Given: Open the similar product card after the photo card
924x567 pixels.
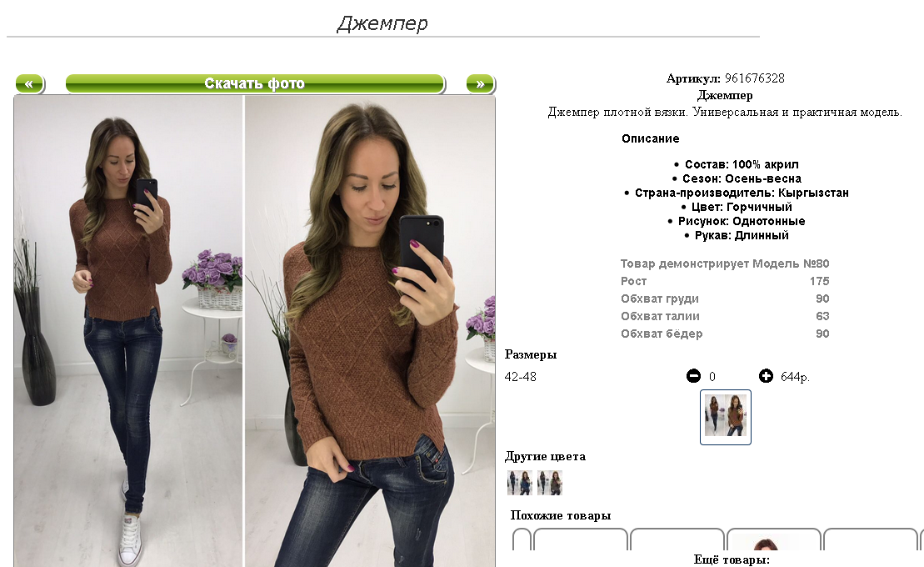Looking at the screenshot, I should click(x=871, y=539).
